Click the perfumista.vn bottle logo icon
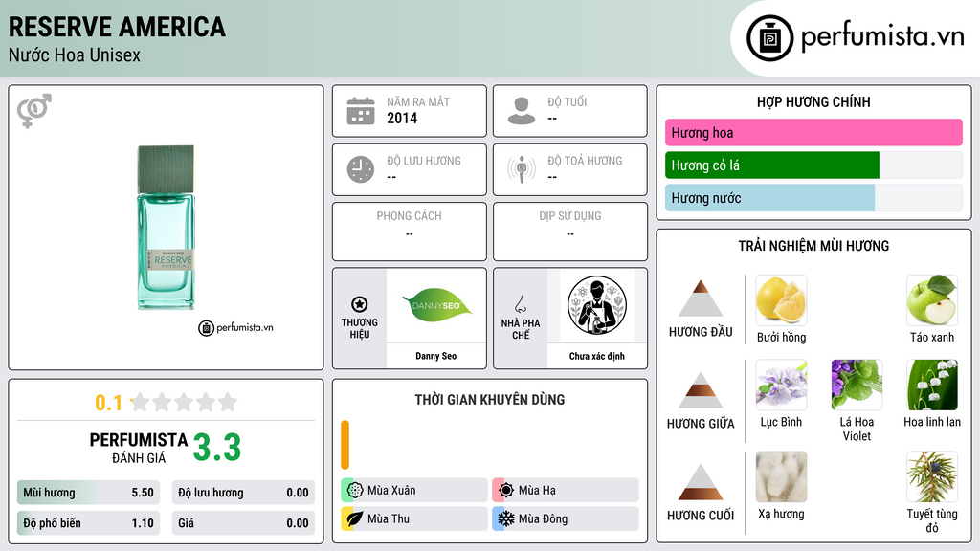 pyautogui.click(x=769, y=38)
